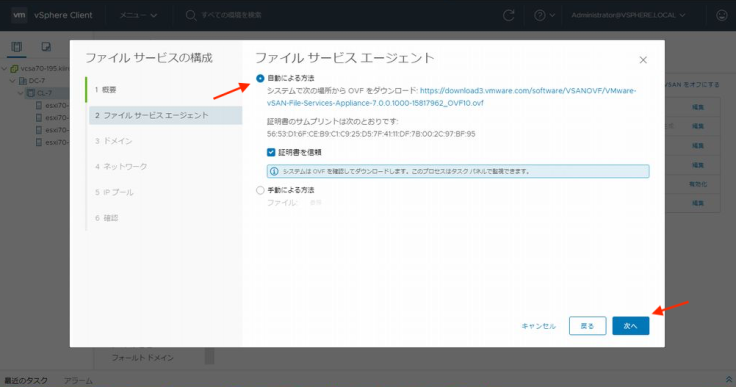Click the vSphere Client title text
The image size is (736, 387).
click(63, 15)
